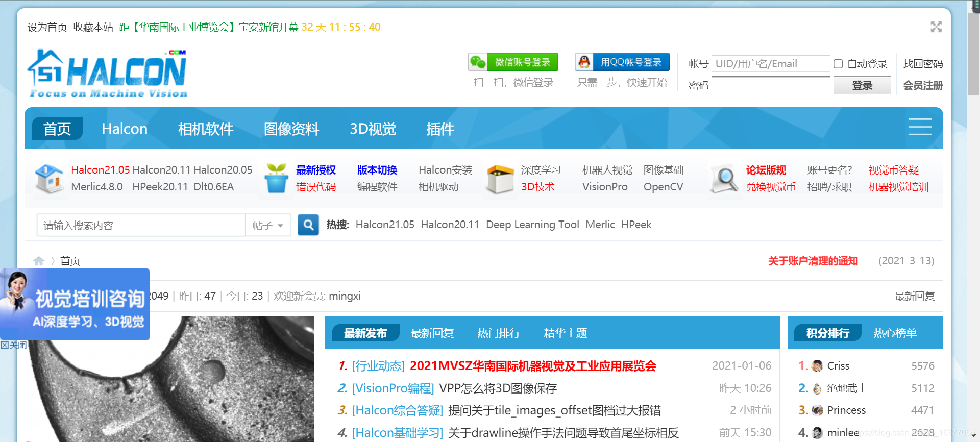Open the 3D视觉 nav tab

(x=373, y=129)
